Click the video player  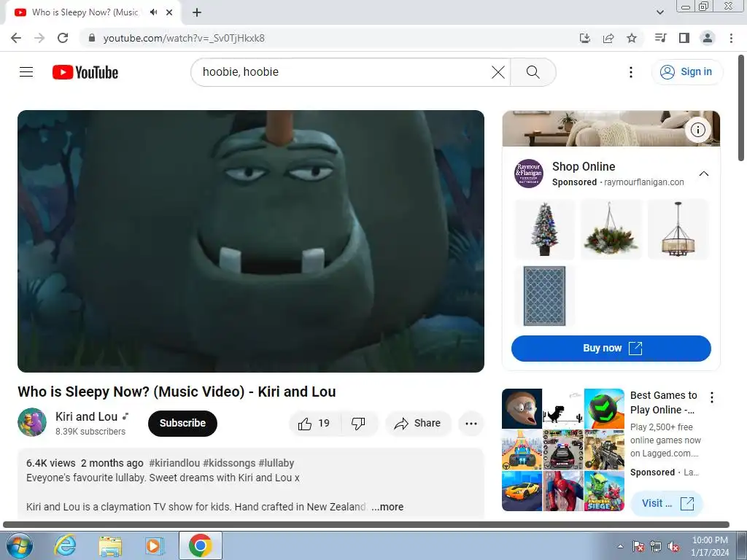tap(251, 241)
